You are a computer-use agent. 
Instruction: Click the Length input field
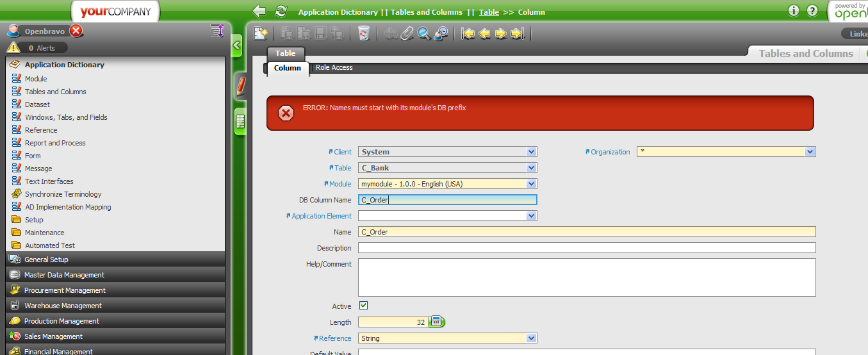393,322
